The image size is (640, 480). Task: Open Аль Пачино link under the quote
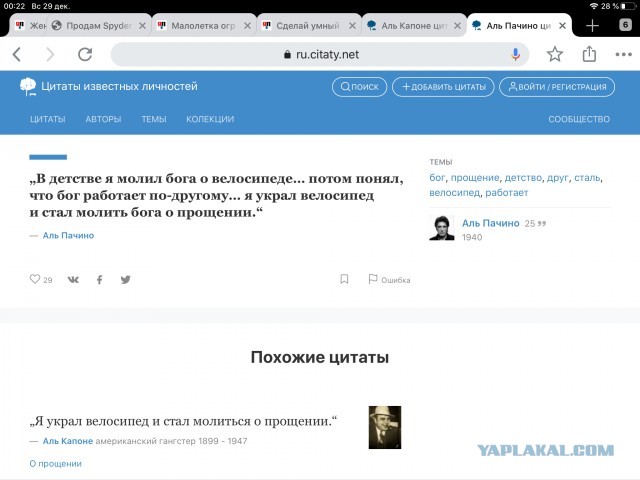coord(68,236)
